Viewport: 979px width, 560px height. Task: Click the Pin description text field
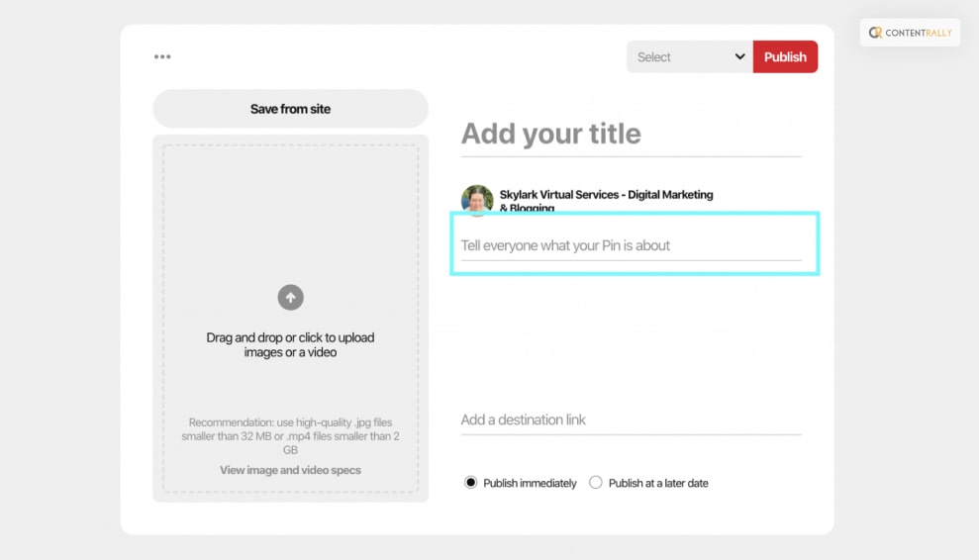click(x=630, y=245)
